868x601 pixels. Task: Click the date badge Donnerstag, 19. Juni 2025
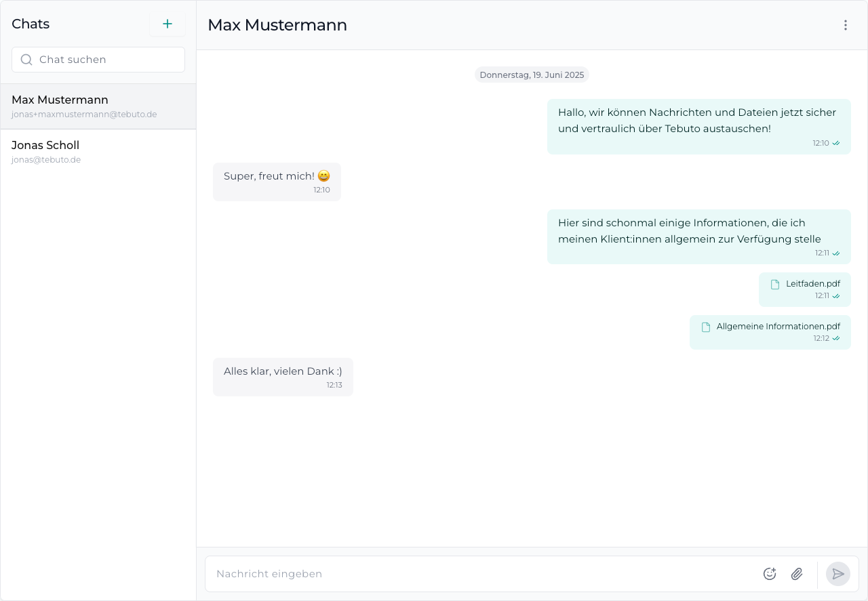pyautogui.click(x=532, y=75)
